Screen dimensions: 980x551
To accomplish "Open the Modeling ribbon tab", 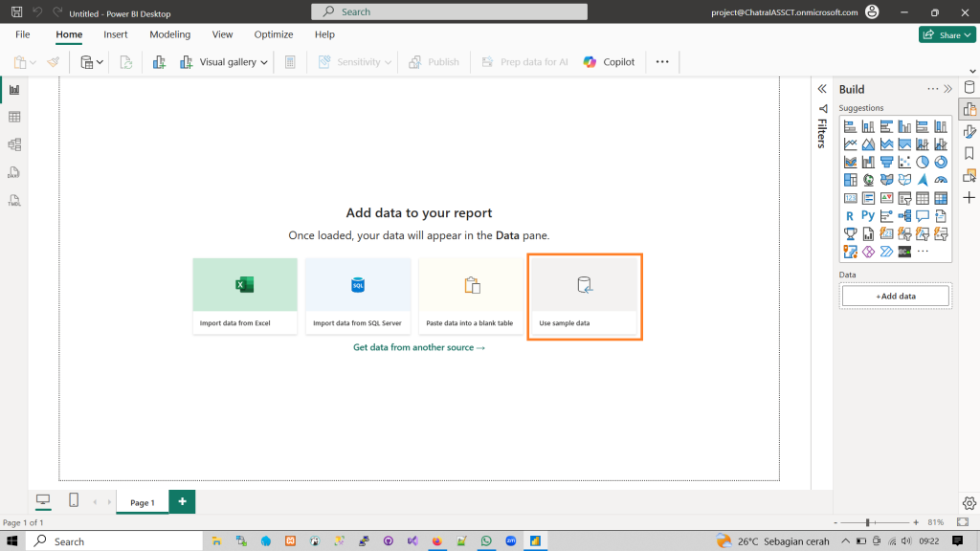I will [169, 34].
